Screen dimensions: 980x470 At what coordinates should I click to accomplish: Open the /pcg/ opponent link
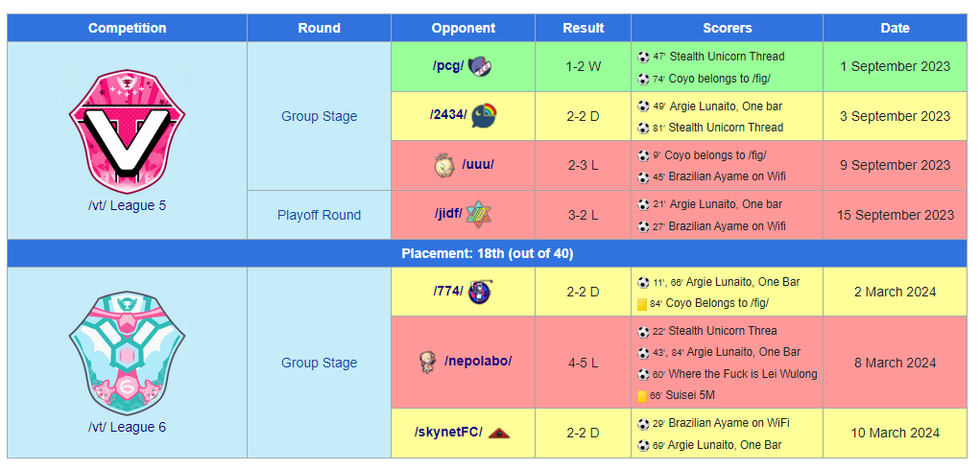click(447, 66)
